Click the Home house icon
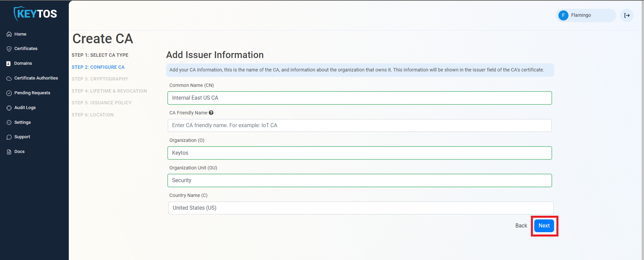The width and height of the screenshot is (644, 260). (9, 34)
